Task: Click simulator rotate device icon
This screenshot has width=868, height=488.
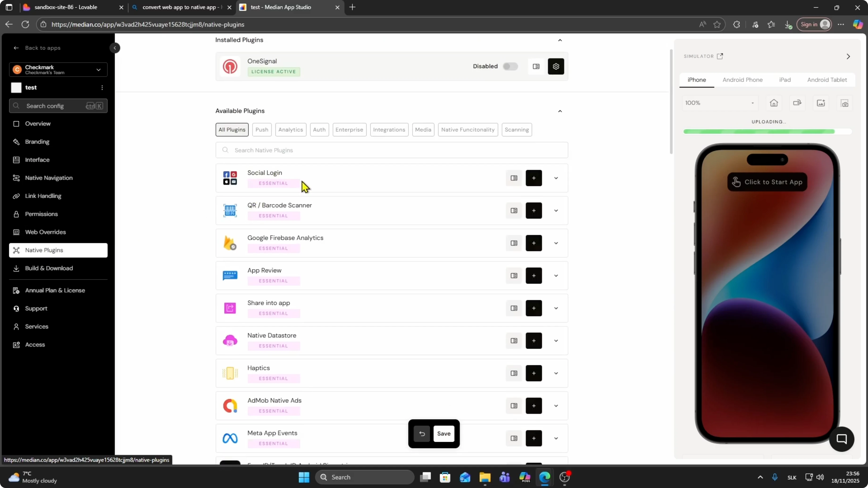Action: (797, 103)
